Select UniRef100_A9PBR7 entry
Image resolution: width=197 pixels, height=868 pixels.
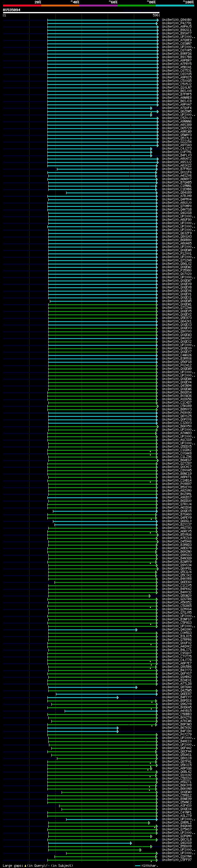pyautogui.click(x=177, y=60)
